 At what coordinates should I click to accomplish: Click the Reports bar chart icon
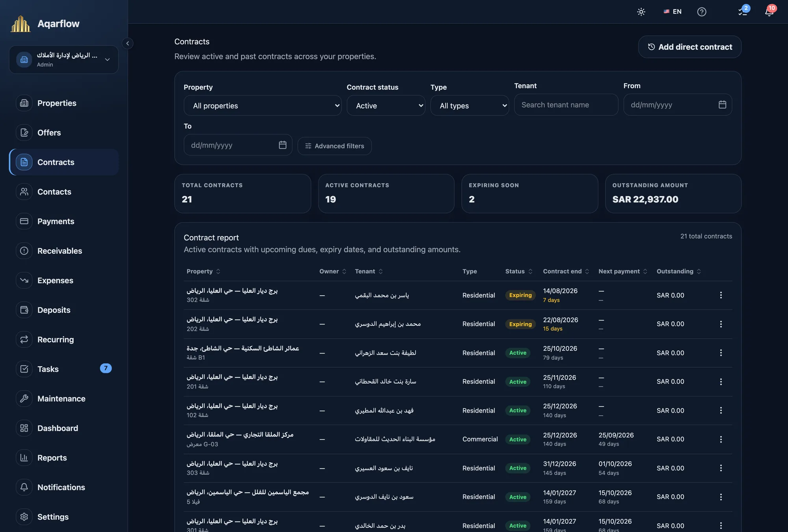(x=24, y=458)
